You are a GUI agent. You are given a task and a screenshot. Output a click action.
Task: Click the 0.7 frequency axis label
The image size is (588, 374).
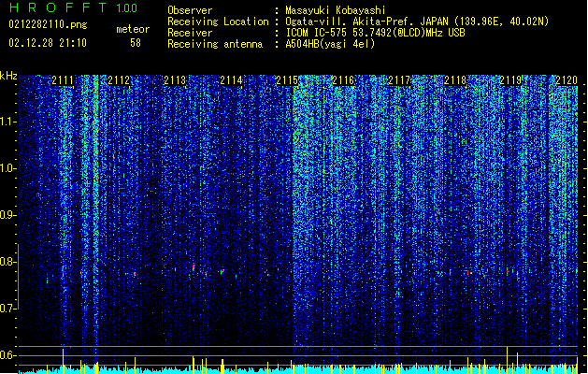coord(7,309)
